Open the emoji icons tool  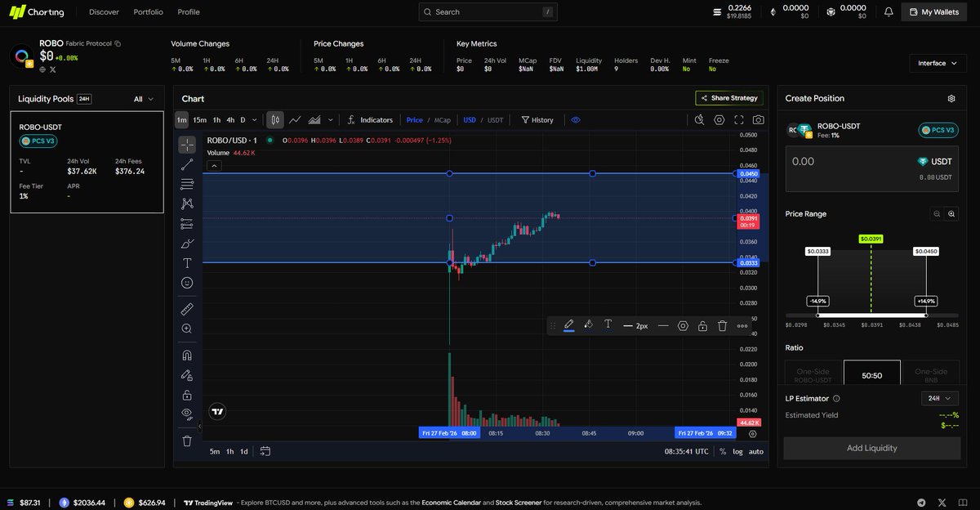click(x=187, y=283)
